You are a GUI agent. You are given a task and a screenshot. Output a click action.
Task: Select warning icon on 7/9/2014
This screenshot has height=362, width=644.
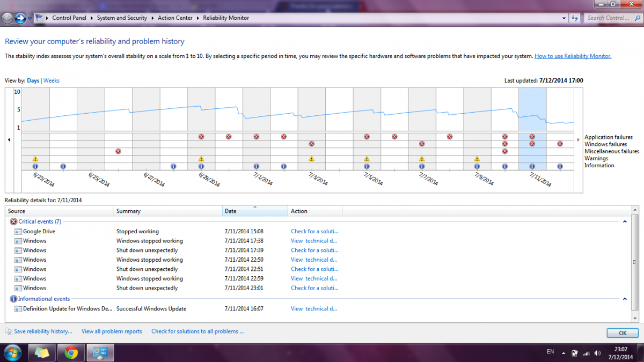(x=477, y=159)
